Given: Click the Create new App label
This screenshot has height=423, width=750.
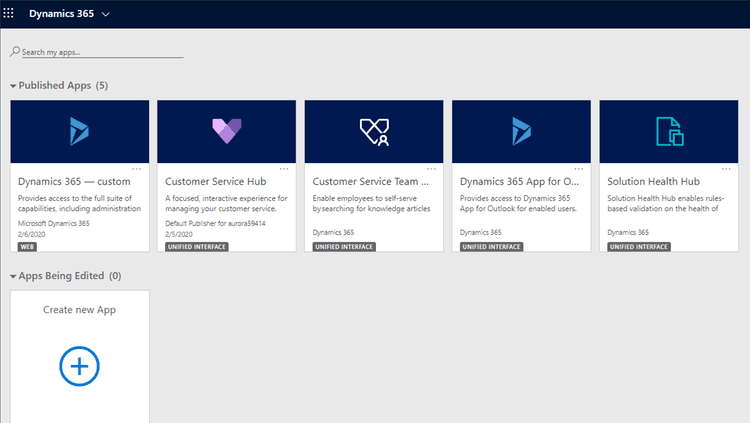Looking at the screenshot, I should 80,310.
